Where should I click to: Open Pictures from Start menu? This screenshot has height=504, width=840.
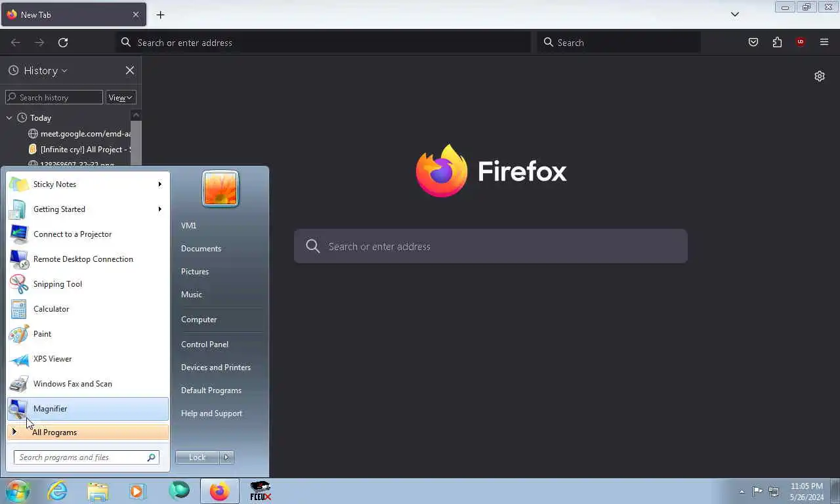(195, 272)
